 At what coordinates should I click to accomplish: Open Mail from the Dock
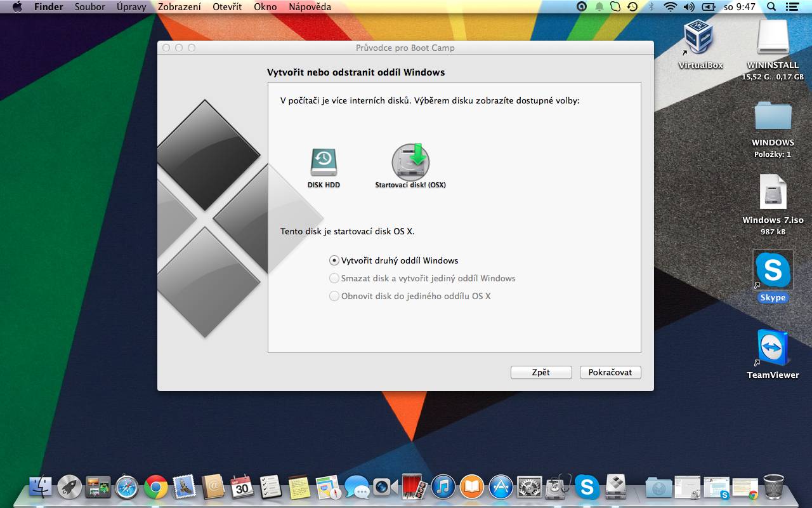pos(185,487)
